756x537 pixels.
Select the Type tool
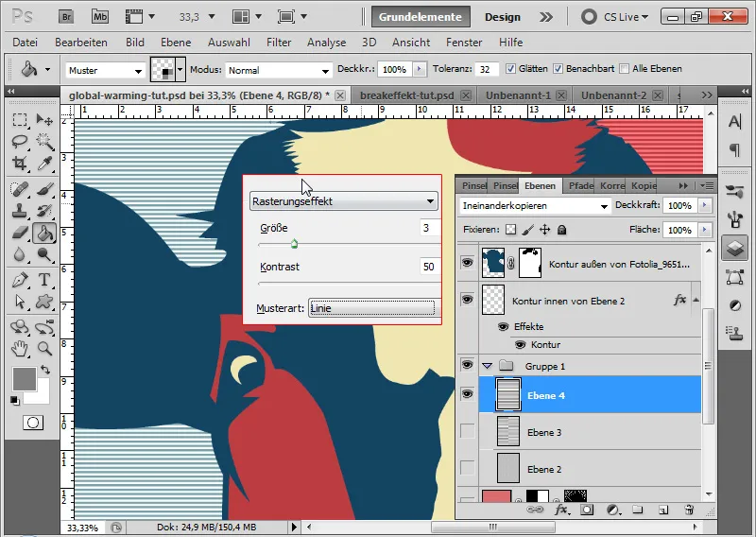[44, 279]
